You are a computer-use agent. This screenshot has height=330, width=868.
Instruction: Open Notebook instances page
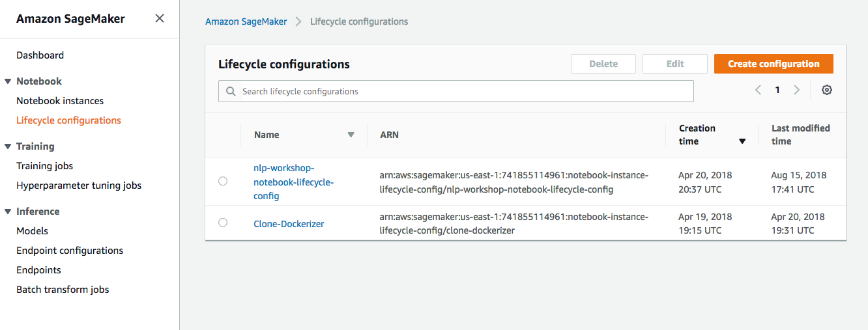(60, 101)
